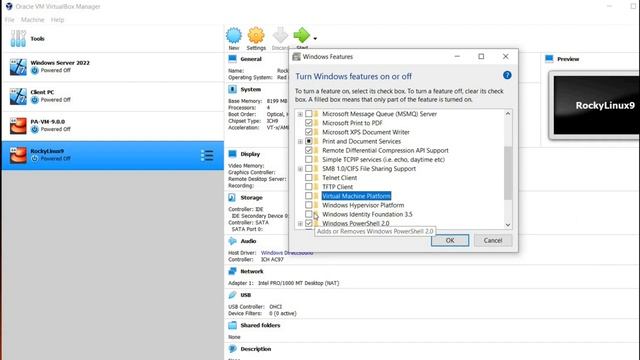This screenshot has height=360, width=640.
Task: Click the Shared folders section icon
Action: (232, 325)
